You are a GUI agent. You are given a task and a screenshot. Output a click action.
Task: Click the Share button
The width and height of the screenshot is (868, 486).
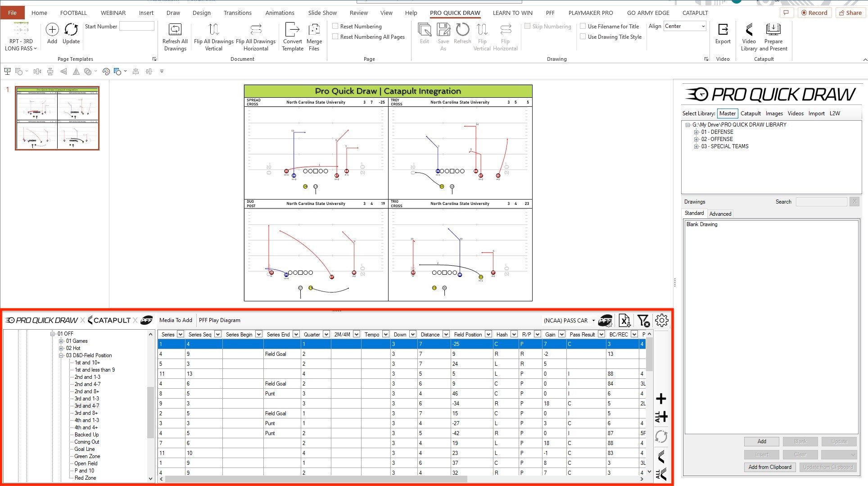tap(849, 13)
